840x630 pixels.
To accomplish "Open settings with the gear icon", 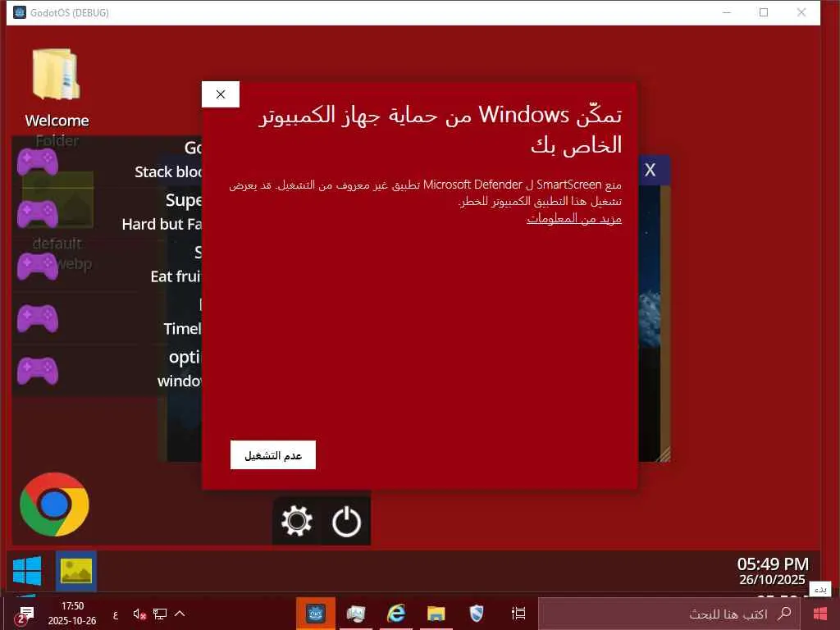I will coord(297,521).
